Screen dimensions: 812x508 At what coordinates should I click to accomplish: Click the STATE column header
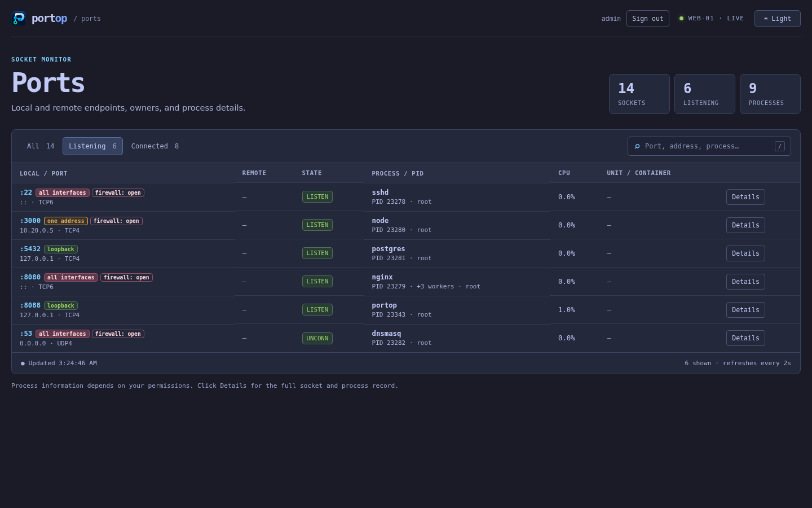pyautogui.click(x=312, y=173)
